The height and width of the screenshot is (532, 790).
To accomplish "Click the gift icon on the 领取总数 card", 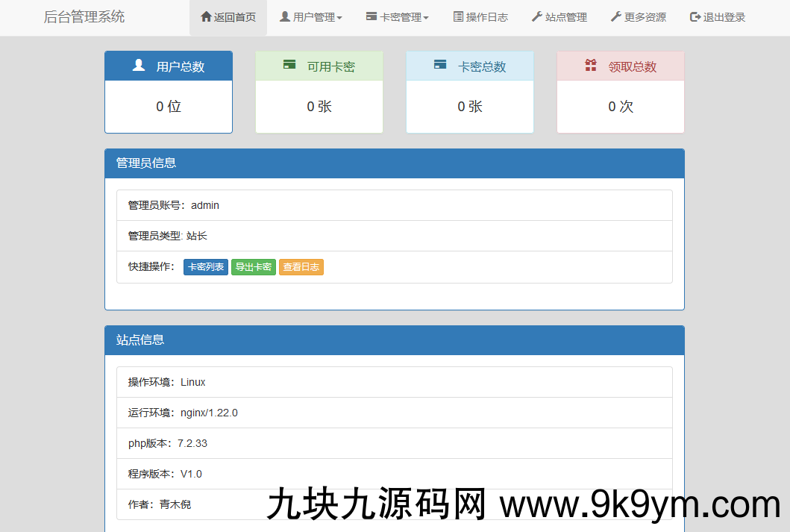I will click(590, 65).
